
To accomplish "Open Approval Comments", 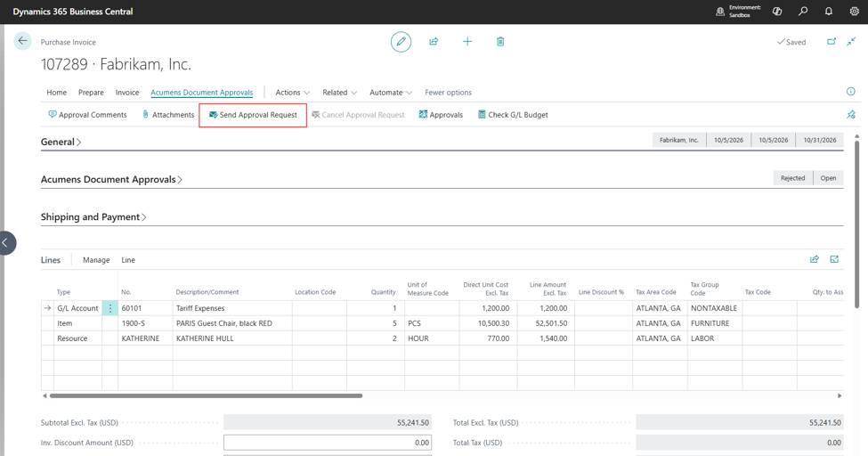I will (x=87, y=115).
